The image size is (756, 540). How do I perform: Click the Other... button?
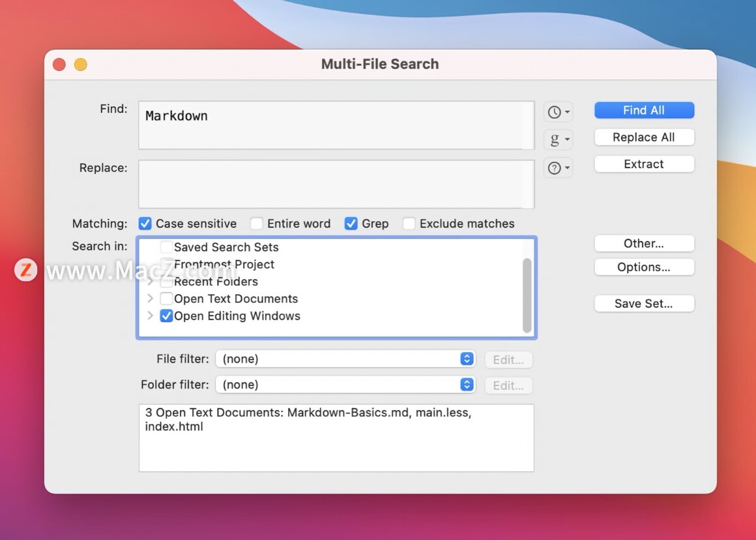pos(644,243)
